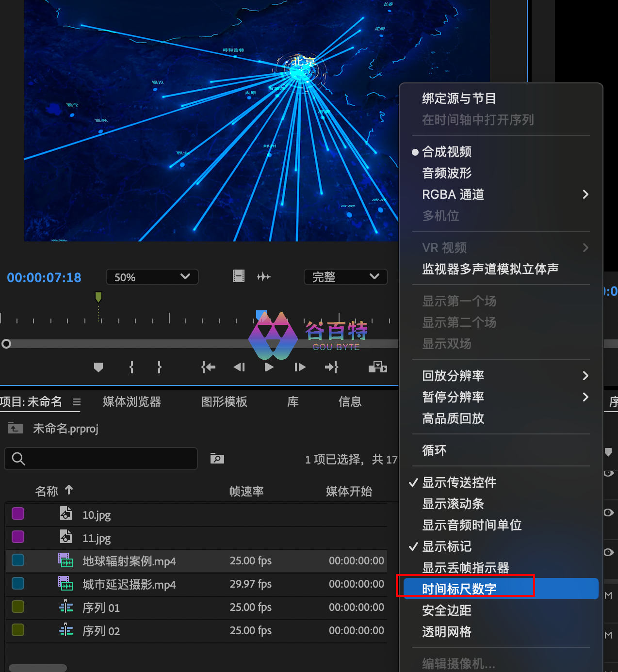
Task: Click the Mark In bracket icon
Action: (x=131, y=368)
